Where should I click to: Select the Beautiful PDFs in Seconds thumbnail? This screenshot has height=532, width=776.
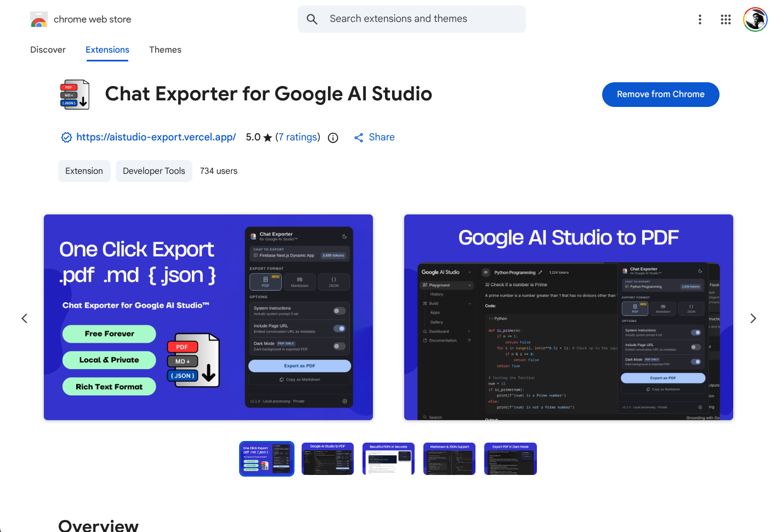(389, 459)
